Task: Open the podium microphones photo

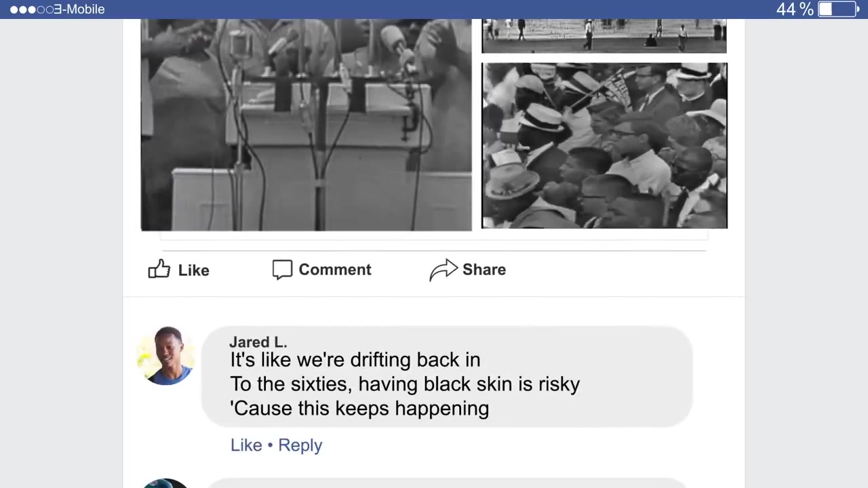Action: tap(306, 125)
